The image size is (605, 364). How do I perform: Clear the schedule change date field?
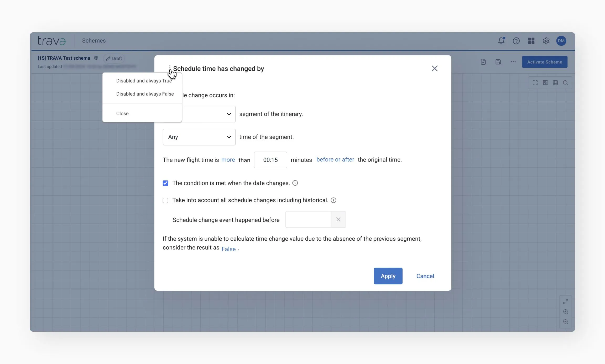(x=338, y=219)
